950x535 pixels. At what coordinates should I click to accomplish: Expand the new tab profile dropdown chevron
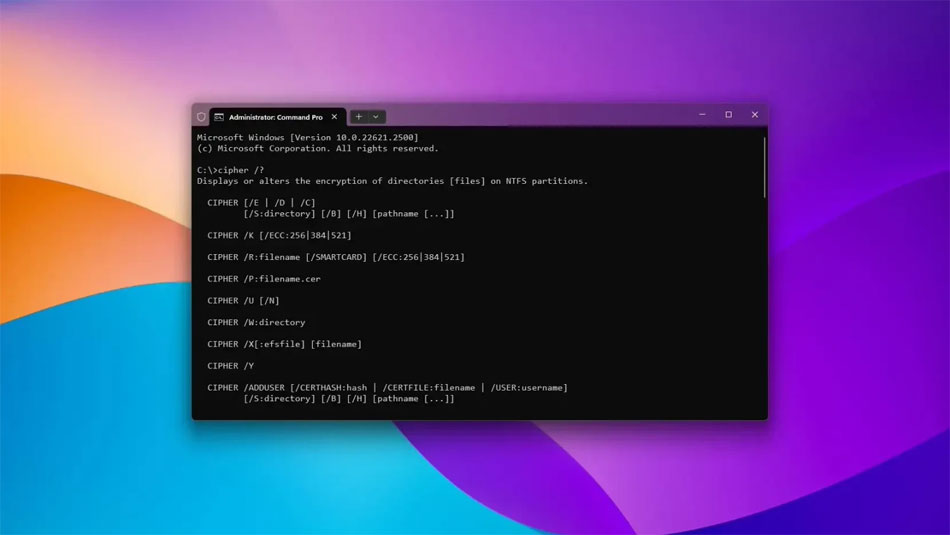tap(376, 117)
